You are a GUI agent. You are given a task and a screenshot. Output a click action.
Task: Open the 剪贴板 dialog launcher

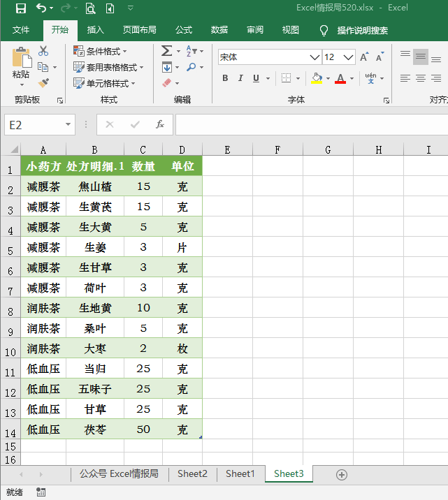pyautogui.click(x=60, y=101)
